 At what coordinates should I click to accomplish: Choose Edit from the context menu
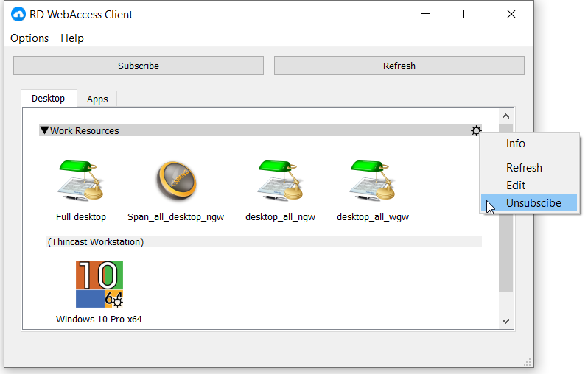[516, 186]
